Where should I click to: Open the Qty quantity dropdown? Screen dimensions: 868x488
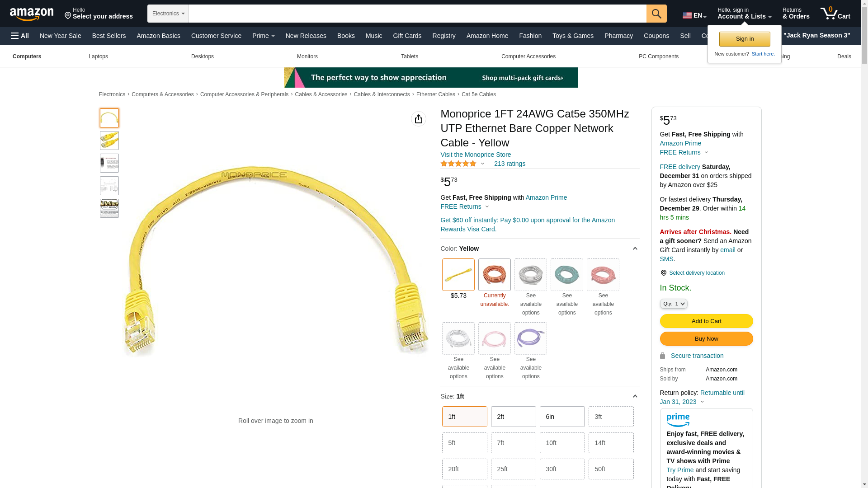(674, 304)
